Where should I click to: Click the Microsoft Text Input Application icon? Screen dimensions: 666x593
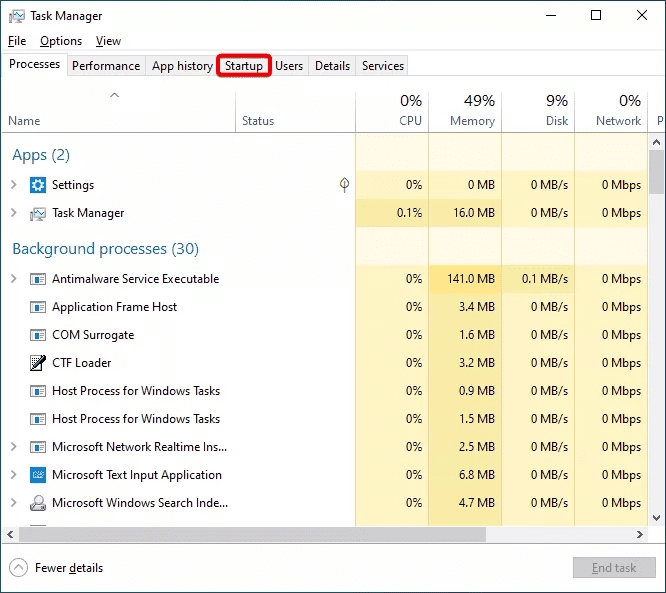tap(38, 475)
